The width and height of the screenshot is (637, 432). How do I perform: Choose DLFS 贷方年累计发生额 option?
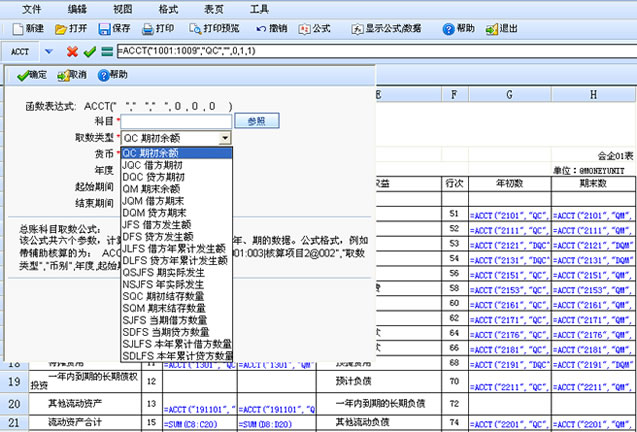(x=177, y=260)
